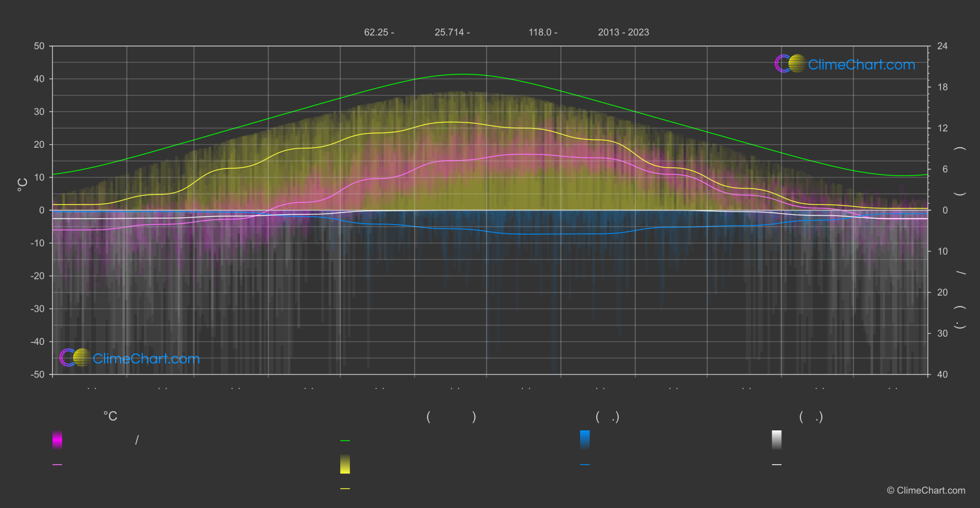Image resolution: width=980 pixels, height=508 pixels.
Task: Select the white line legend marker
Action: click(x=777, y=465)
